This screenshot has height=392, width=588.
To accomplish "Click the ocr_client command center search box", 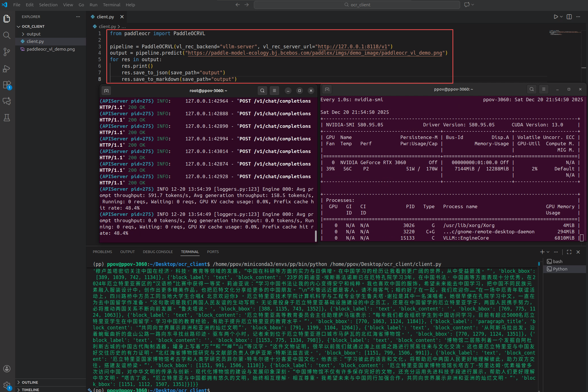I will coord(357,5).
